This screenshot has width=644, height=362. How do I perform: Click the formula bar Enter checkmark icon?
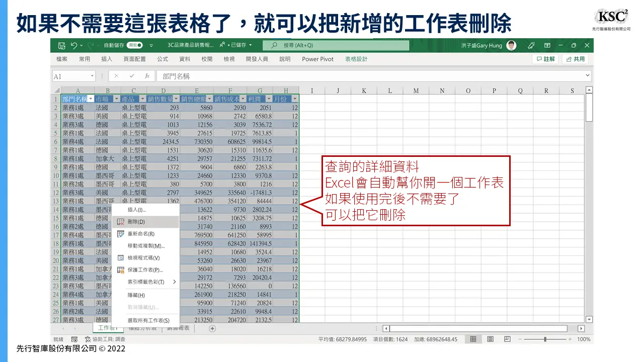tap(132, 76)
